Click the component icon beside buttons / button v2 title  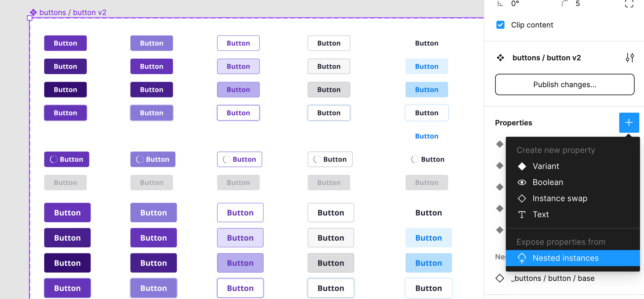point(500,58)
